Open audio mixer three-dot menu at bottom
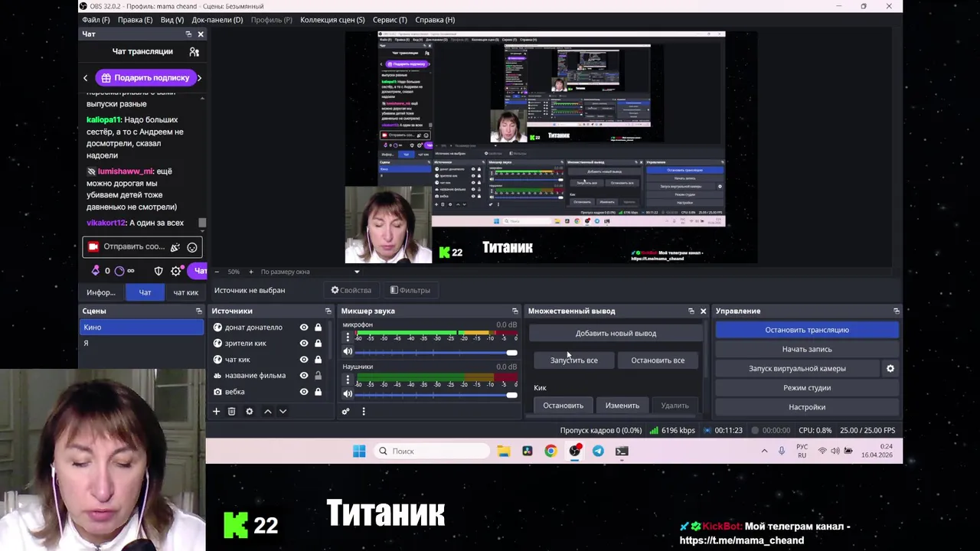 pyautogui.click(x=364, y=412)
